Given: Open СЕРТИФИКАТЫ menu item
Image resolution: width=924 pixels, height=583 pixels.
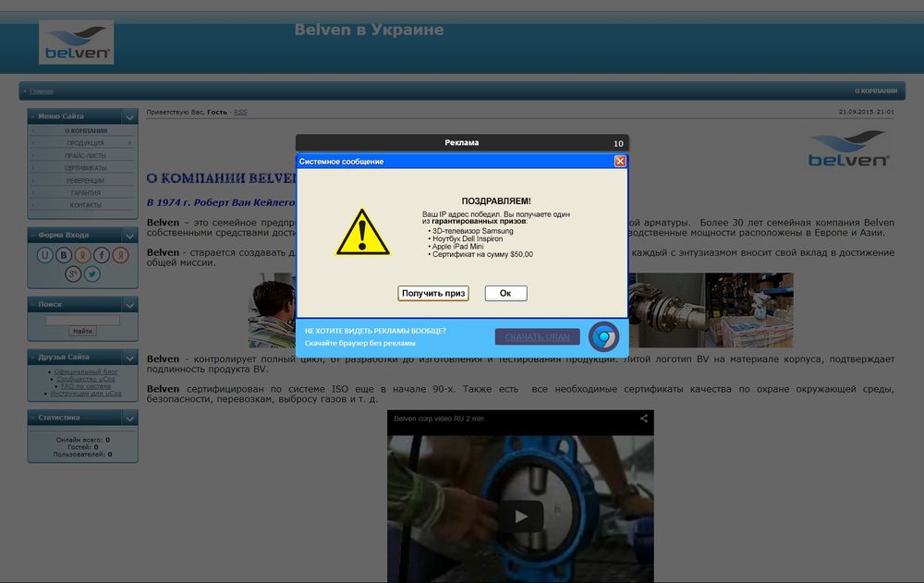Looking at the screenshot, I should tap(85, 168).
